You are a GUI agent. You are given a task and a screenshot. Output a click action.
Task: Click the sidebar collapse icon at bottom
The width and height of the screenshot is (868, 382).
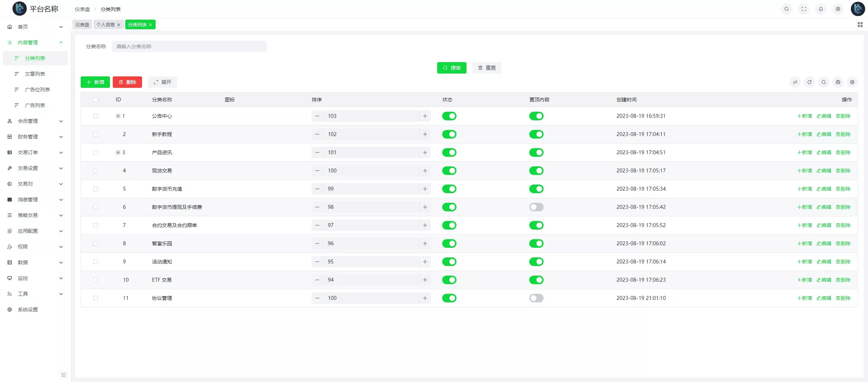point(64,375)
